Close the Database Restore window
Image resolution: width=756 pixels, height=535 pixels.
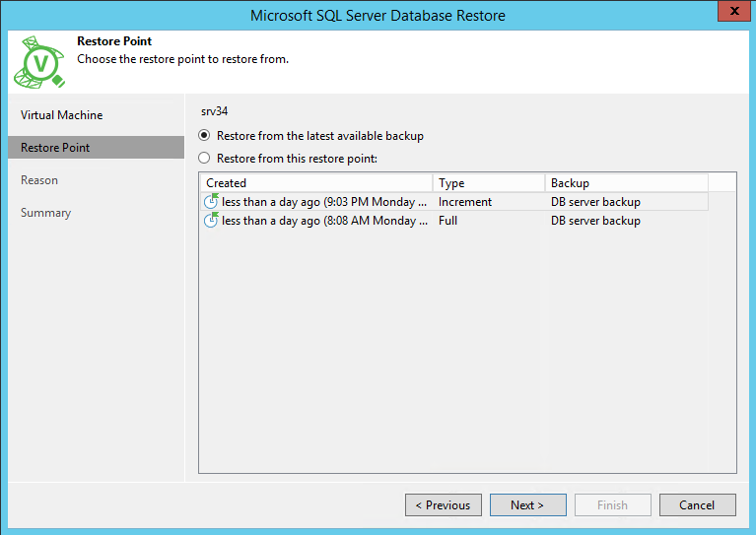click(730, 13)
